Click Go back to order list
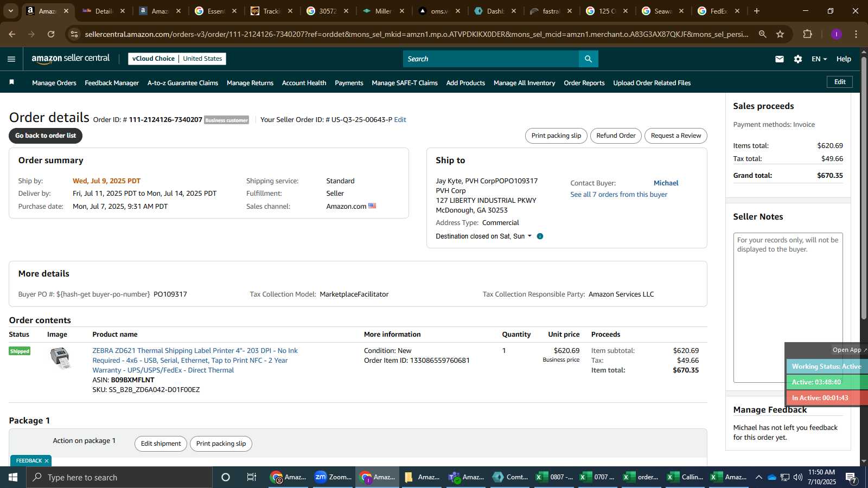Image resolution: width=868 pixels, height=488 pixels. [46, 136]
